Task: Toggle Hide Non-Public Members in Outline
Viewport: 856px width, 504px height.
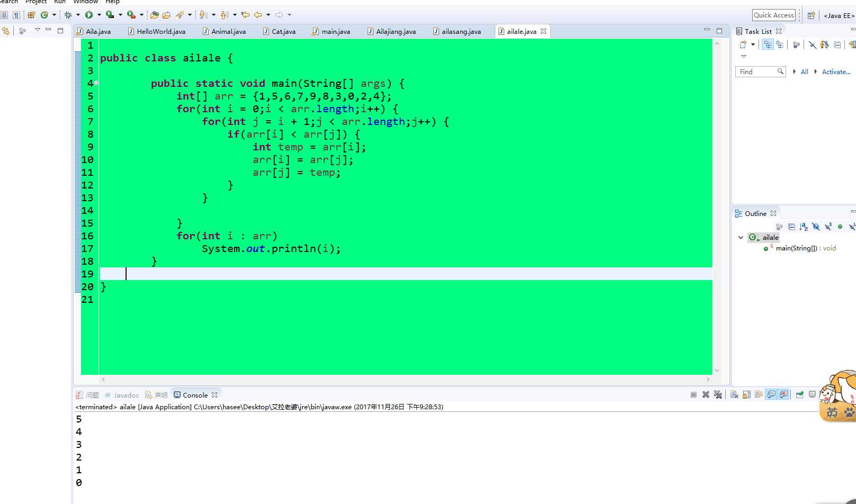Action: [840, 227]
